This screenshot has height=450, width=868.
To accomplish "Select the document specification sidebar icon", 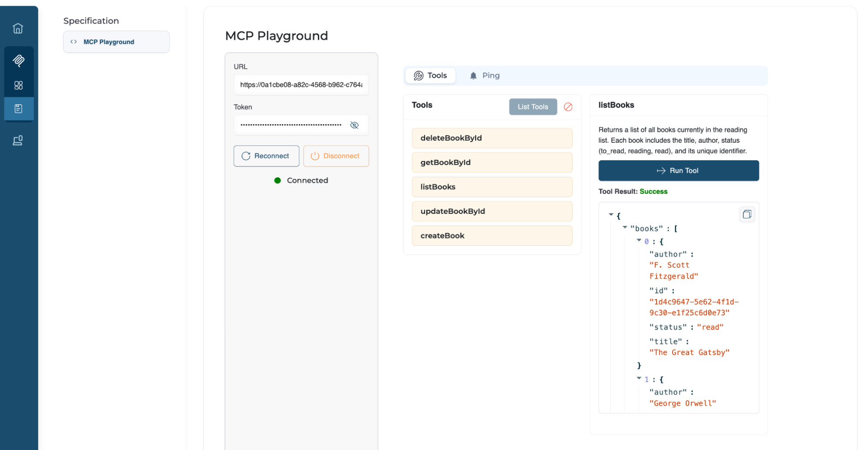I will [x=18, y=109].
